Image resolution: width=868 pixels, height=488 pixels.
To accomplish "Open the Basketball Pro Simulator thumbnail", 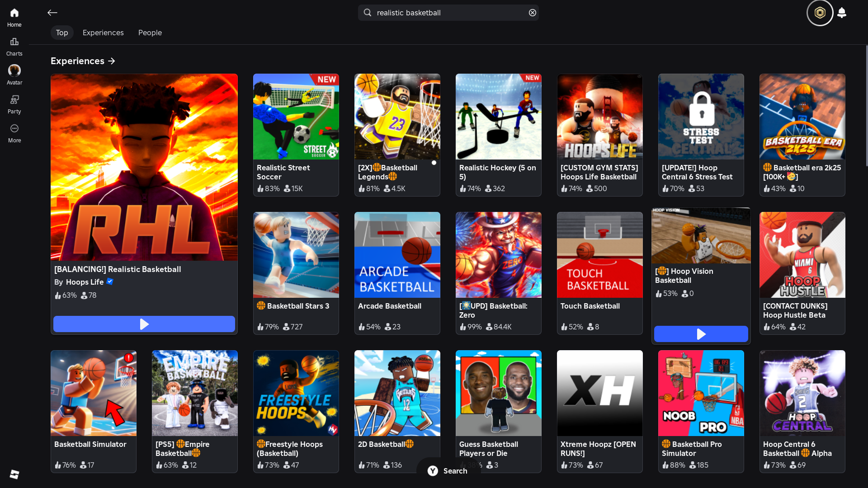I will (x=701, y=393).
